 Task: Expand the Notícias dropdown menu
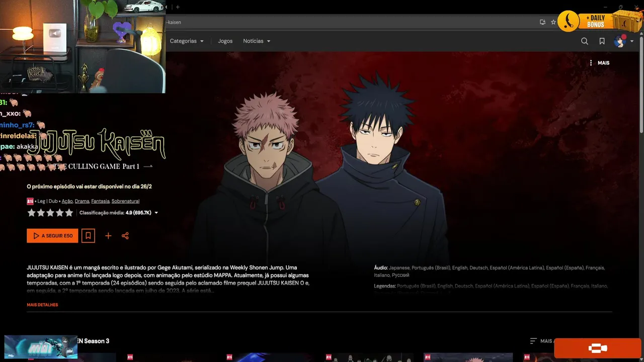[257, 41]
